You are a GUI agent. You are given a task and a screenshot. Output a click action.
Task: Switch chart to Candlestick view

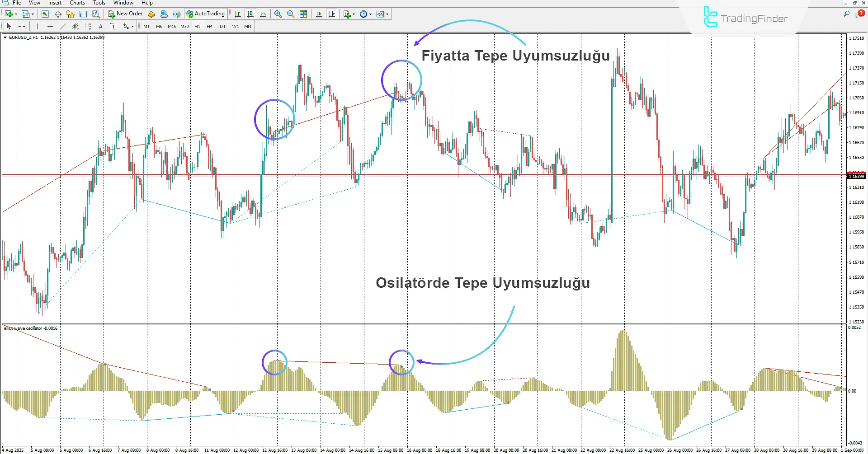[x=250, y=14]
